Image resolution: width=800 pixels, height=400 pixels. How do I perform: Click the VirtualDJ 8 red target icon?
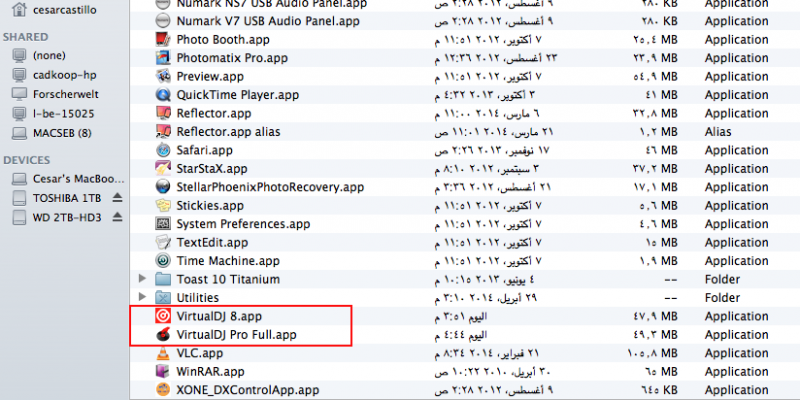162,316
